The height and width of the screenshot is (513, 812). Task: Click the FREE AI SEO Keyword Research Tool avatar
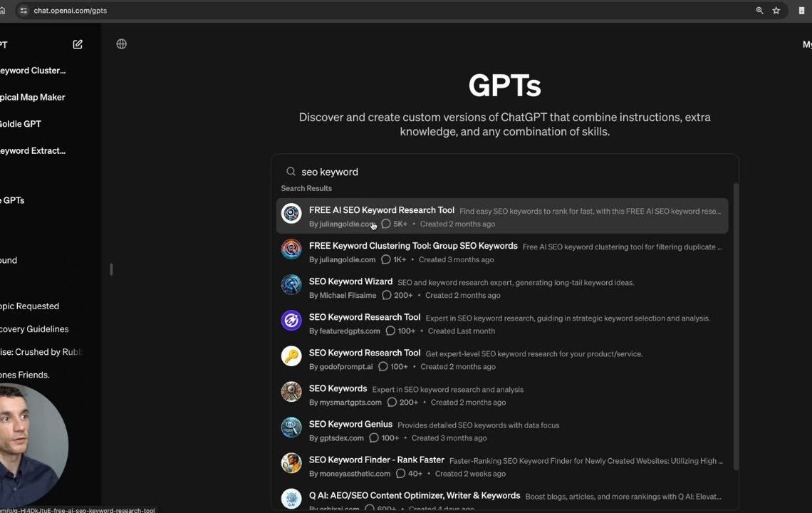pos(291,213)
